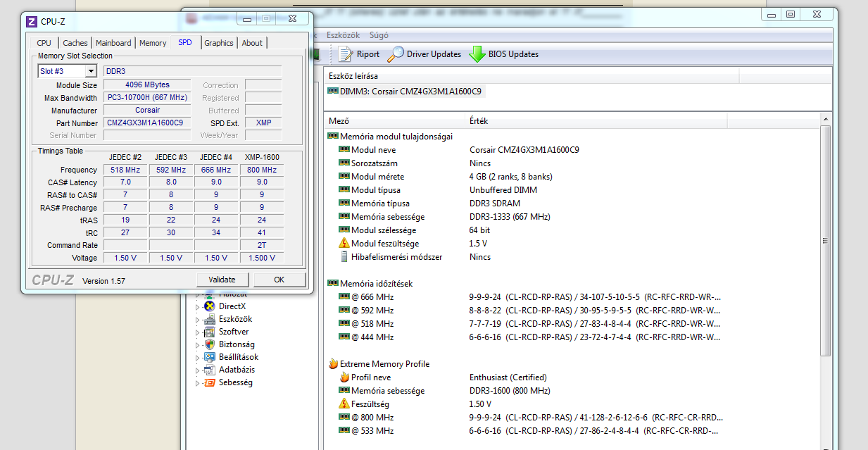Switch to the Graphics tab
This screenshot has height=450, width=868.
(x=219, y=43)
